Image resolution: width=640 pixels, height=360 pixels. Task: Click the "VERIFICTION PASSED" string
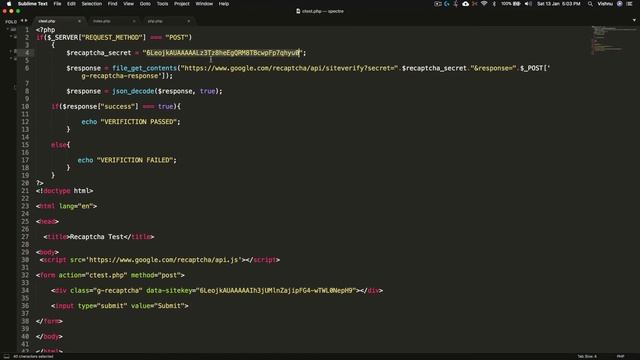coord(138,122)
